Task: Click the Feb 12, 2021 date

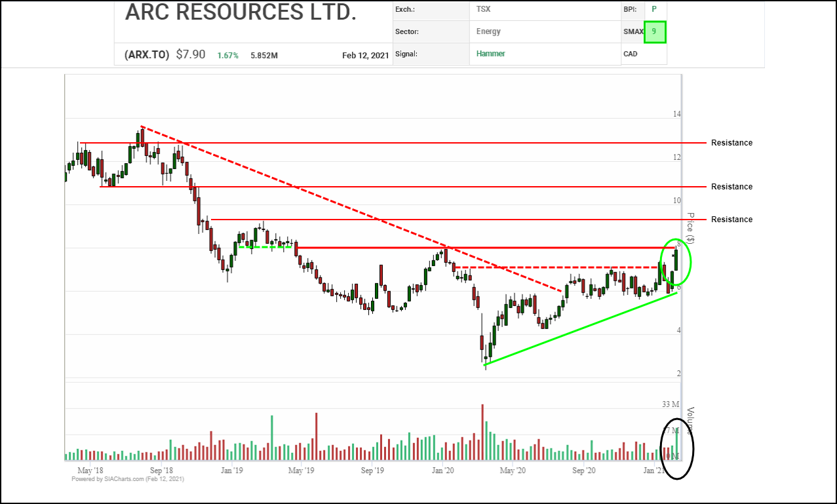Action: tap(366, 56)
